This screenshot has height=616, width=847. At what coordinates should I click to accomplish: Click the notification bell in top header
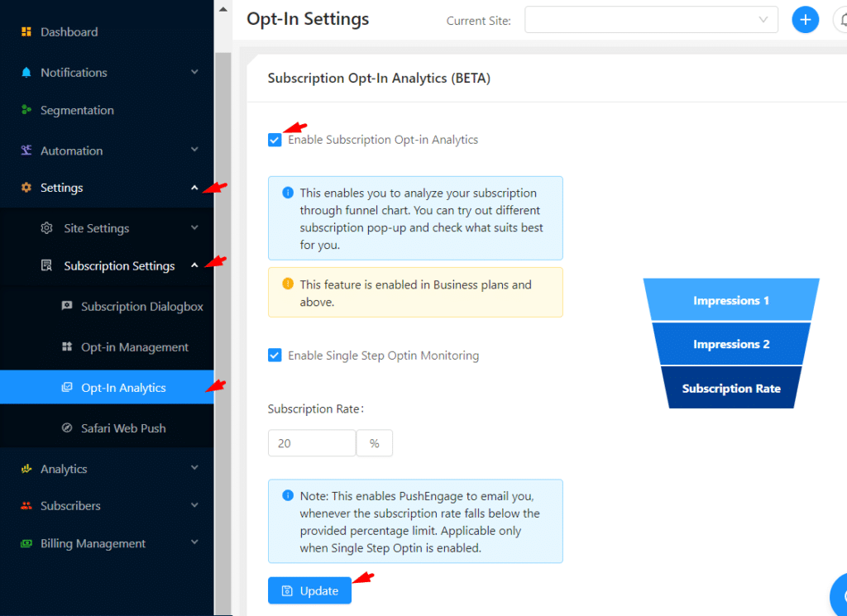(x=841, y=20)
